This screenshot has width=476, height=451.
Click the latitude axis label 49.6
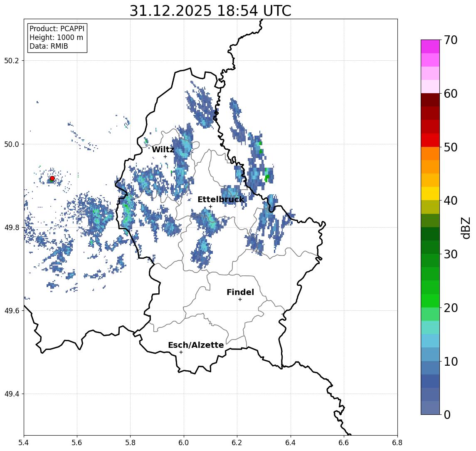point(12,311)
